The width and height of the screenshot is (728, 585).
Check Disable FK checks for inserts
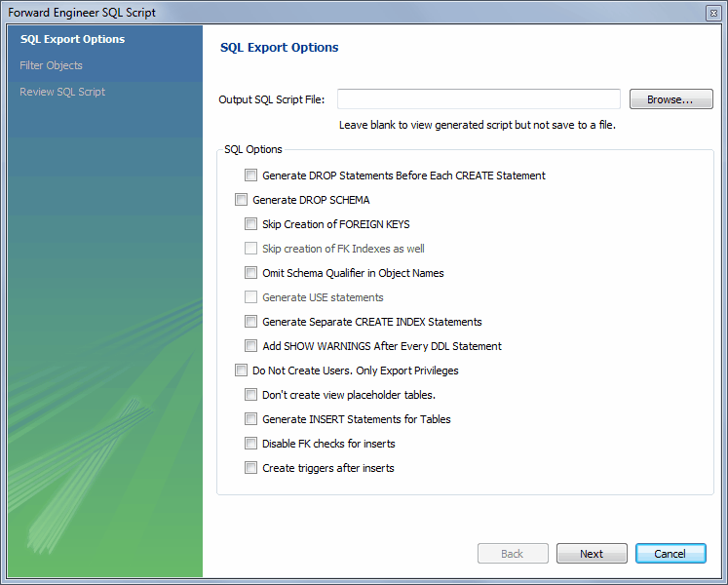pos(251,444)
